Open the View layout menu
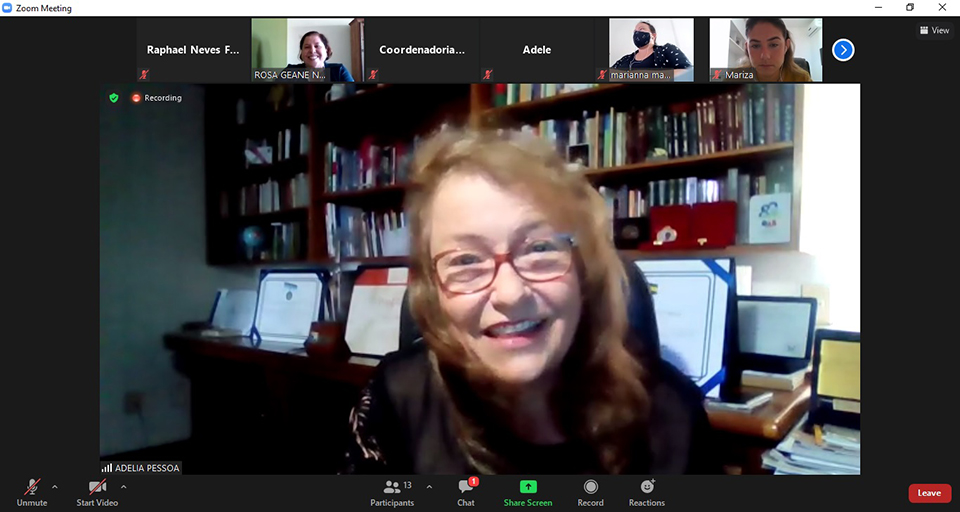The width and height of the screenshot is (960, 512). click(x=934, y=30)
